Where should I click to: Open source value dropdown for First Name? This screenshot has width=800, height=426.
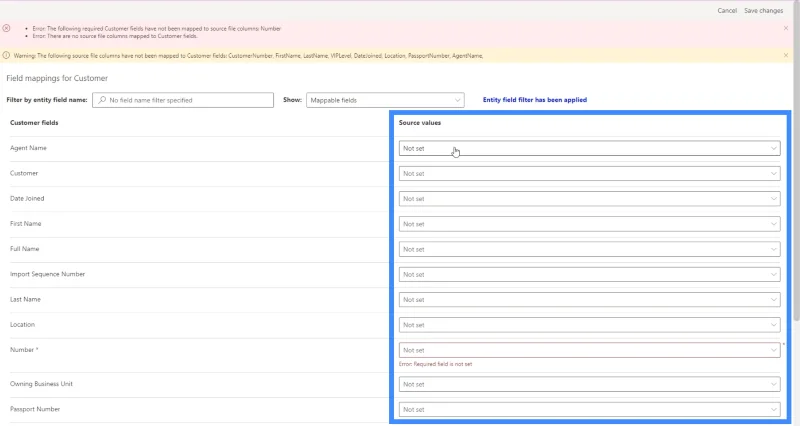[x=589, y=224]
